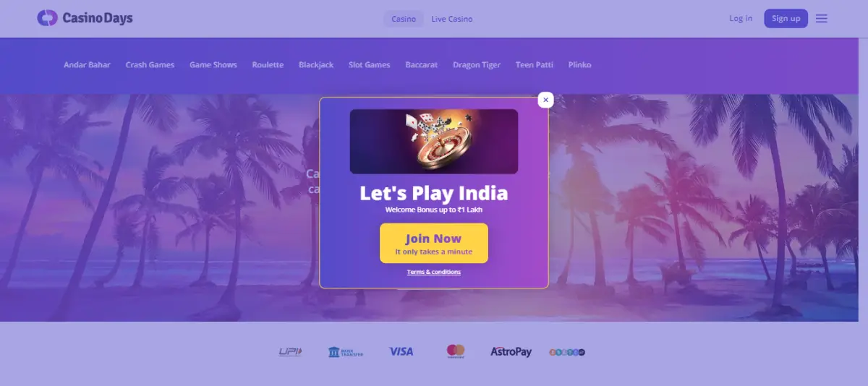Screen dimensions: 868x386
Task: Open the Crash Games category
Action: [x=150, y=65]
